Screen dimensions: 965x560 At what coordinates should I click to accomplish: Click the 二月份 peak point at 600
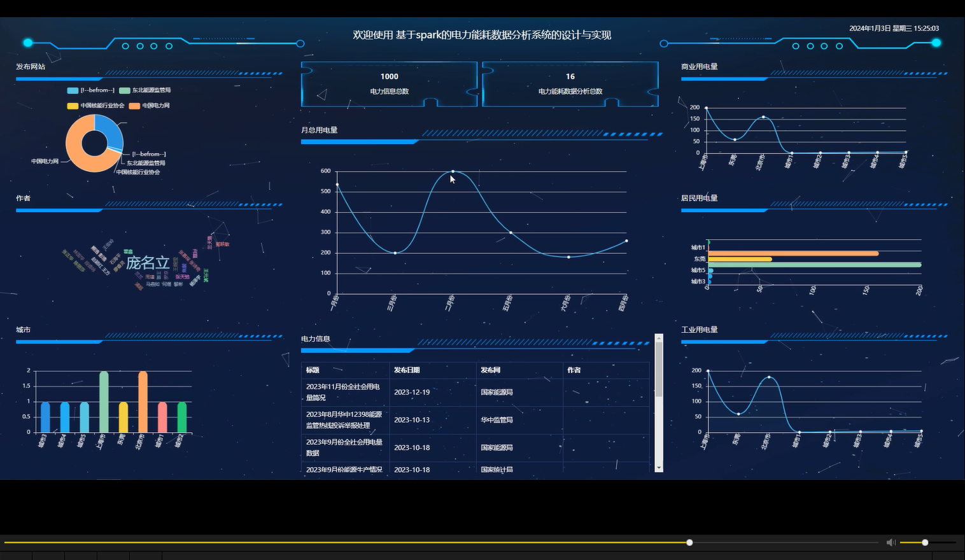(x=453, y=171)
